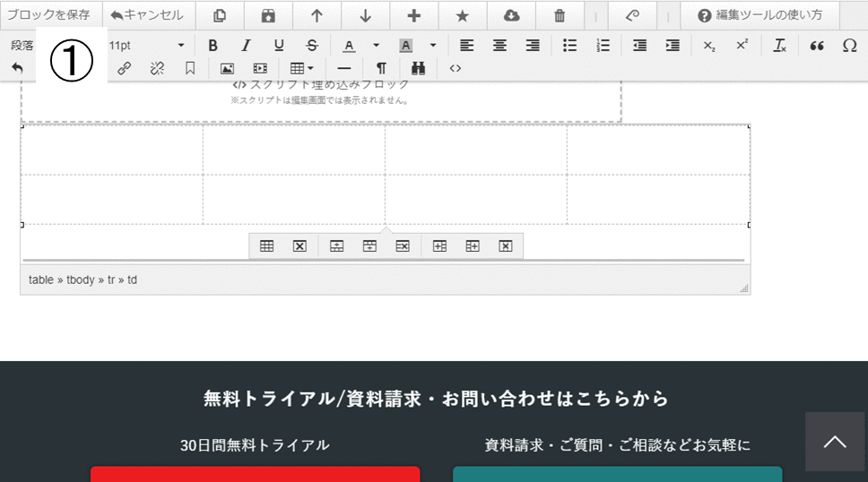Move the block up with the arrow
The width and height of the screenshot is (868, 482).
coord(317,15)
